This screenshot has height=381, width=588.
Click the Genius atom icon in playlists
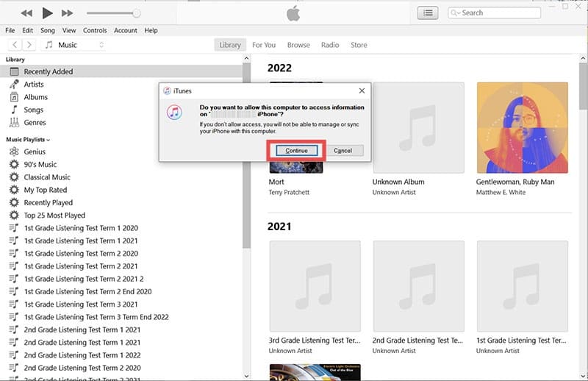14,152
